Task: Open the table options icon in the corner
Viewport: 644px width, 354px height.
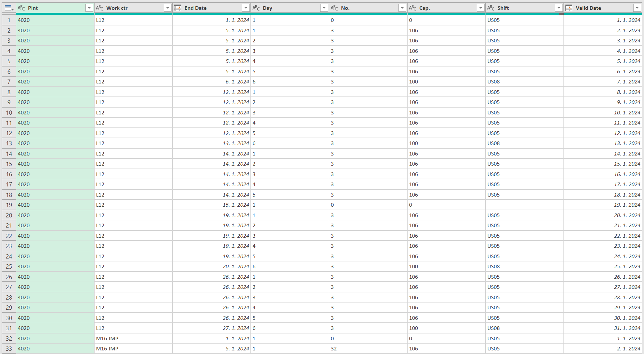Action: (9, 8)
